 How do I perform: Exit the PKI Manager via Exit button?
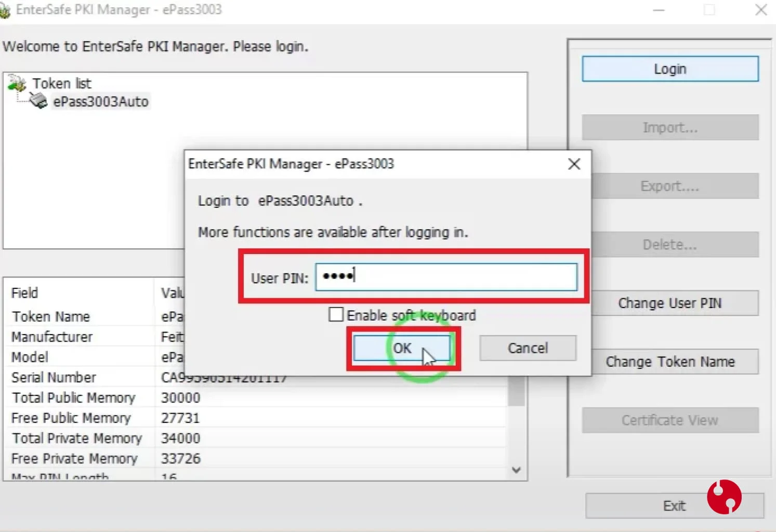coord(674,506)
